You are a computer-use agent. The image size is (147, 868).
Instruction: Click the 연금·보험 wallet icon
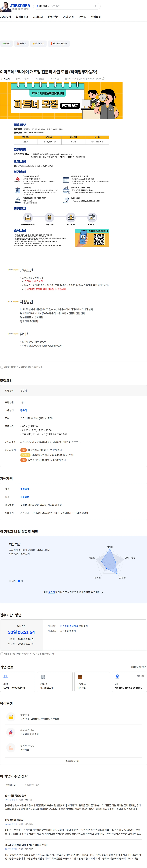coord(11,717)
